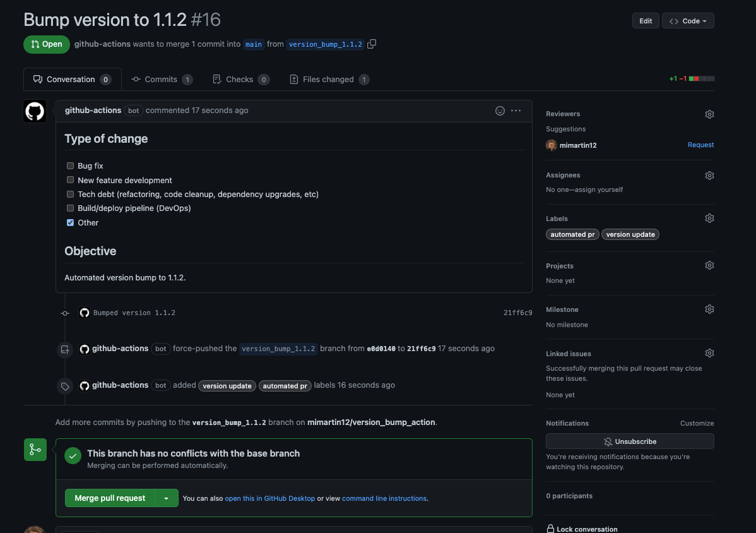The image size is (756, 533).
Task: Open the Checks tab
Action: tap(241, 80)
